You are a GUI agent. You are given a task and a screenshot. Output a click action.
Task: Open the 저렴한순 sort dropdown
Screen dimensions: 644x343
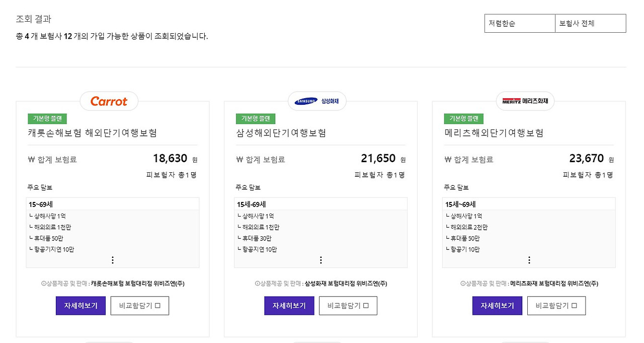click(519, 23)
